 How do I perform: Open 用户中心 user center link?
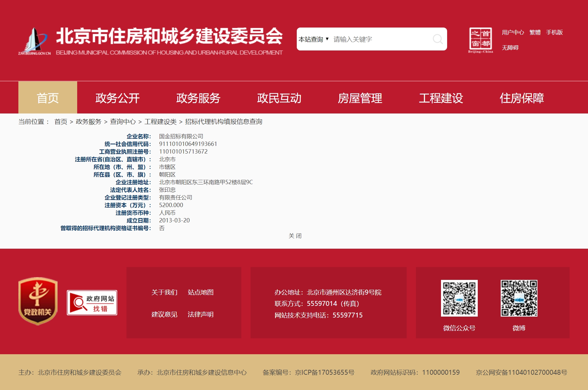(x=513, y=32)
